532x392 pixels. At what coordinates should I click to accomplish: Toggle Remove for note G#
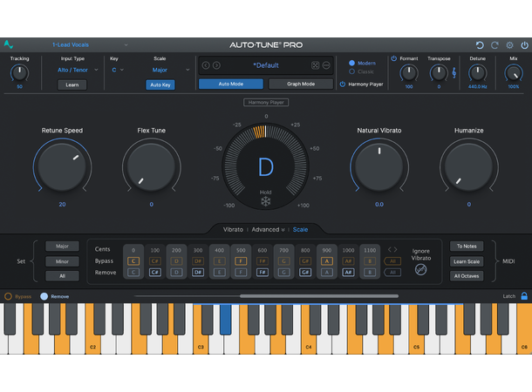pos(305,273)
